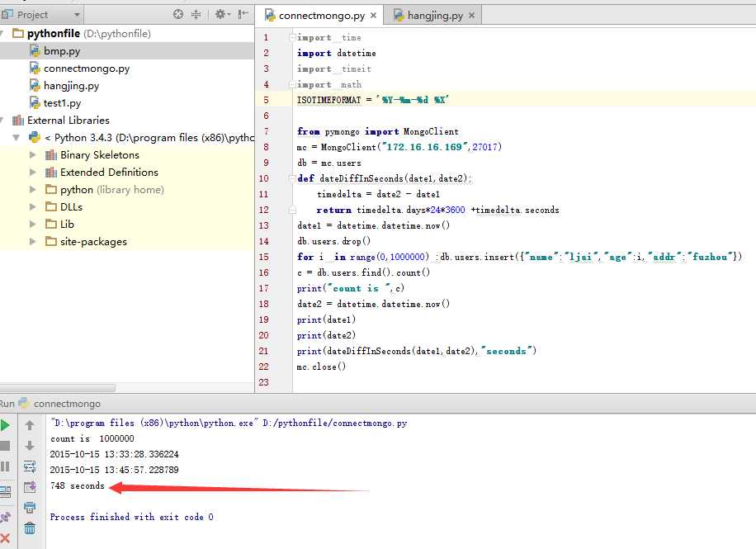
Task: Click the pin tab icon in Run panel
Action: click(x=5, y=517)
